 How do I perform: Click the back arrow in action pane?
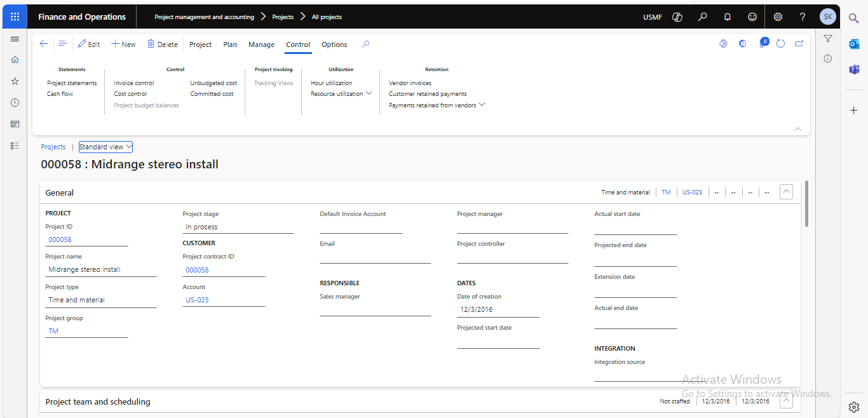coord(44,44)
